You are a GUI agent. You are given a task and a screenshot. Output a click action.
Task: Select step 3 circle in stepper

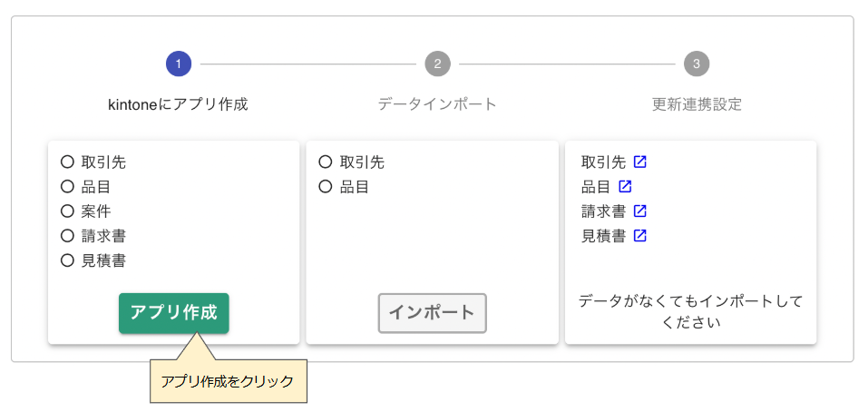pos(697,64)
